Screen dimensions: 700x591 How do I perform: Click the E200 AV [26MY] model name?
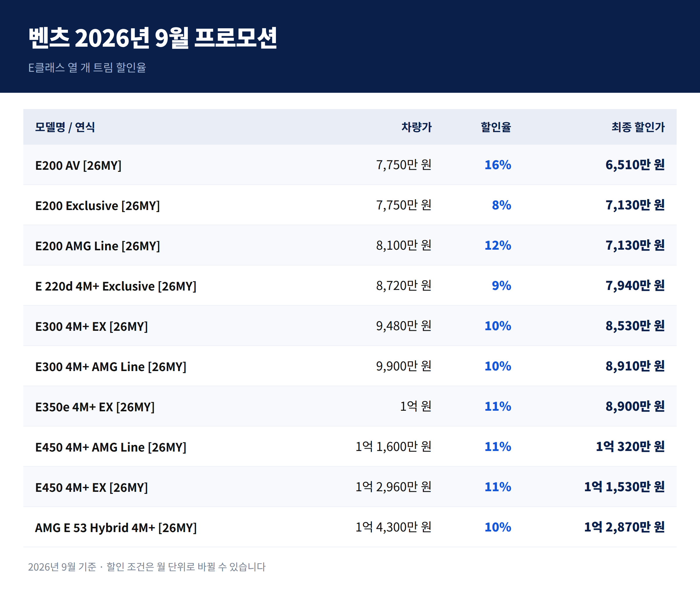pos(78,165)
